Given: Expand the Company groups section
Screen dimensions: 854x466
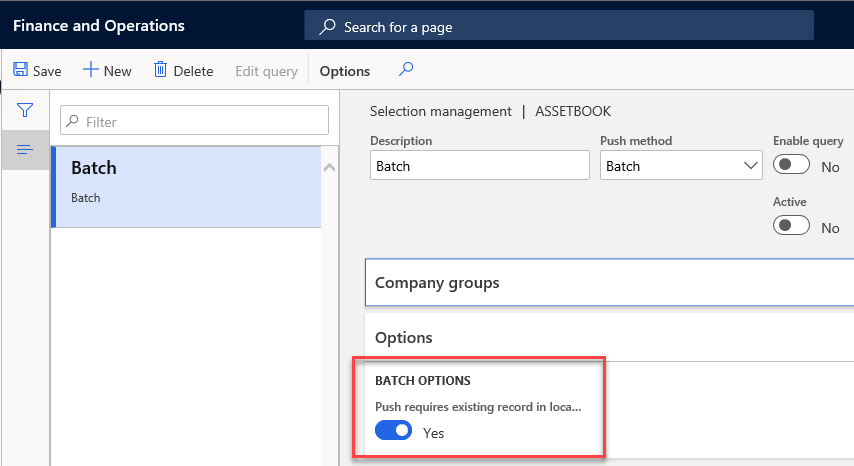Looking at the screenshot, I should pyautogui.click(x=609, y=283).
